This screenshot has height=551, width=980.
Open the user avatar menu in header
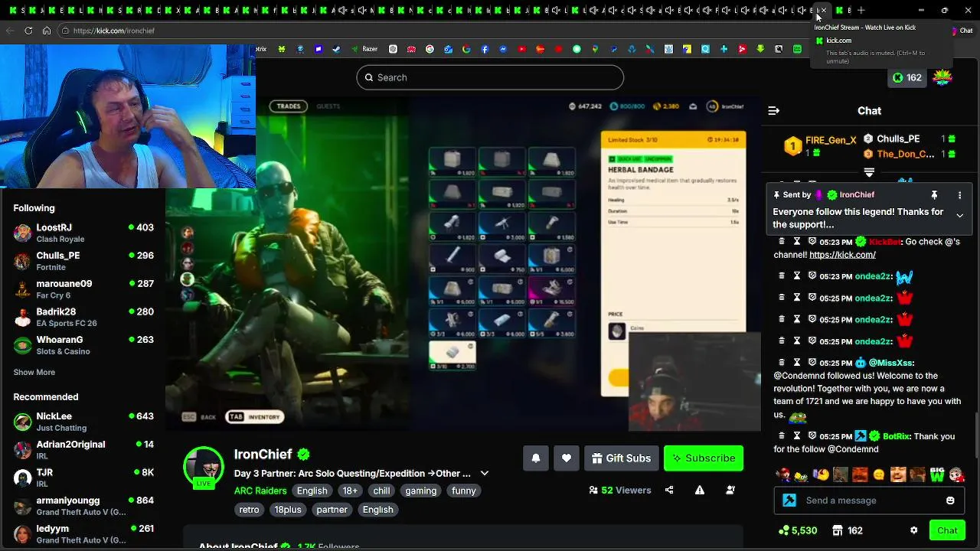coord(942,77)
